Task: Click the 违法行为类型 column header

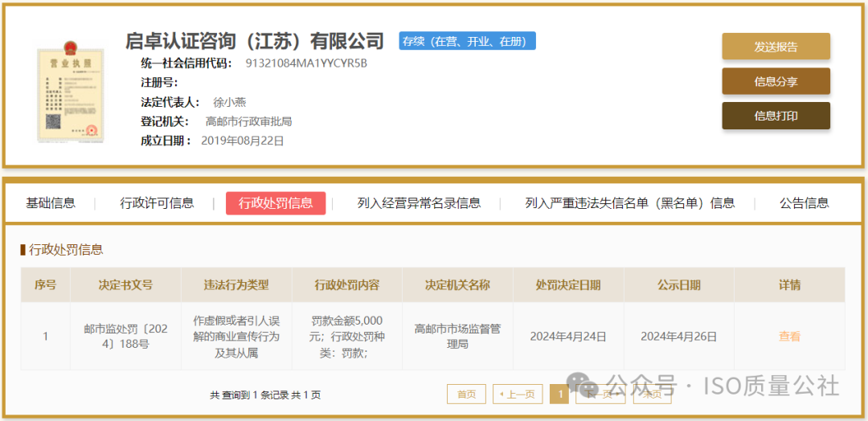Action: (236, 285)
